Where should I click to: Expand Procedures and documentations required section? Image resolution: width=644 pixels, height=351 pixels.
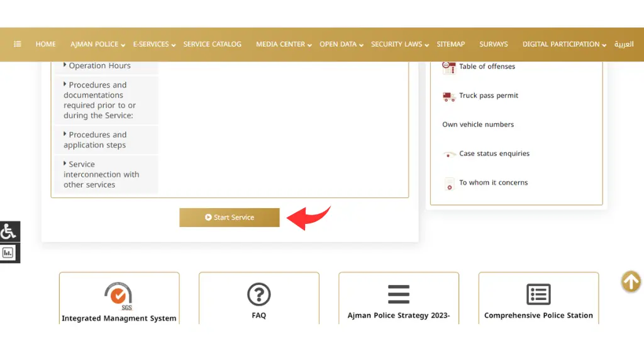tap(106, 100)
